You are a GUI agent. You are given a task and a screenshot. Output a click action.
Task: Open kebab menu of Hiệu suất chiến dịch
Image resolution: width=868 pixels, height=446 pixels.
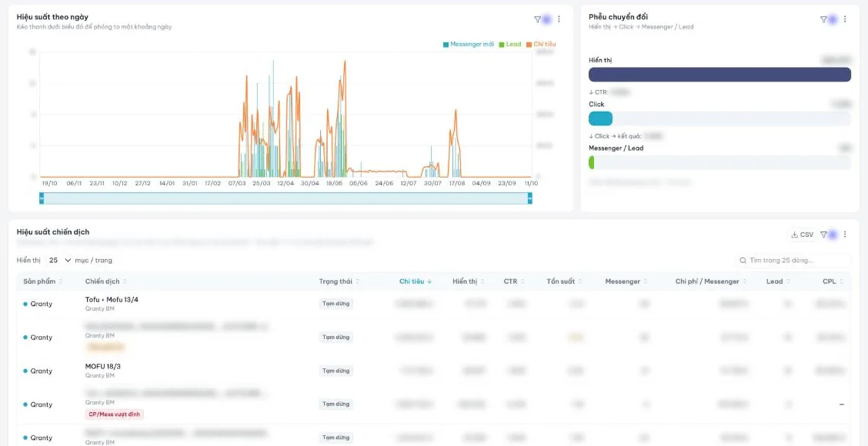click(845, 235)
